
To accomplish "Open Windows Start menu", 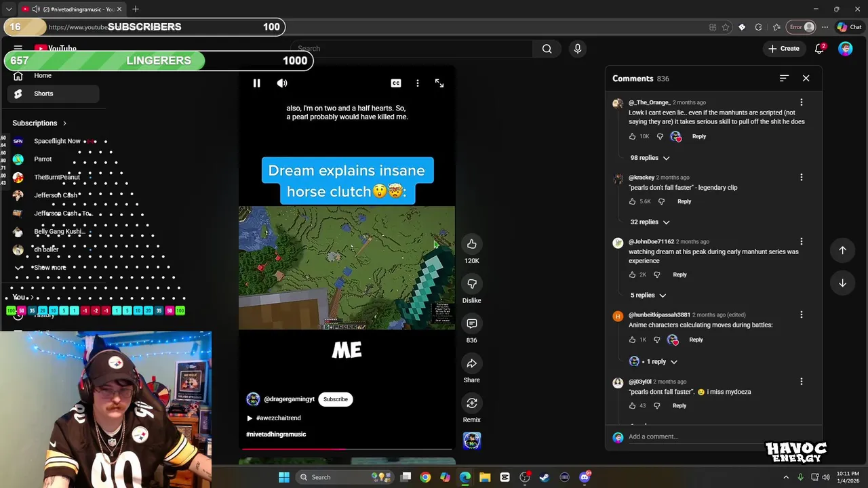I will coord(283,477).
